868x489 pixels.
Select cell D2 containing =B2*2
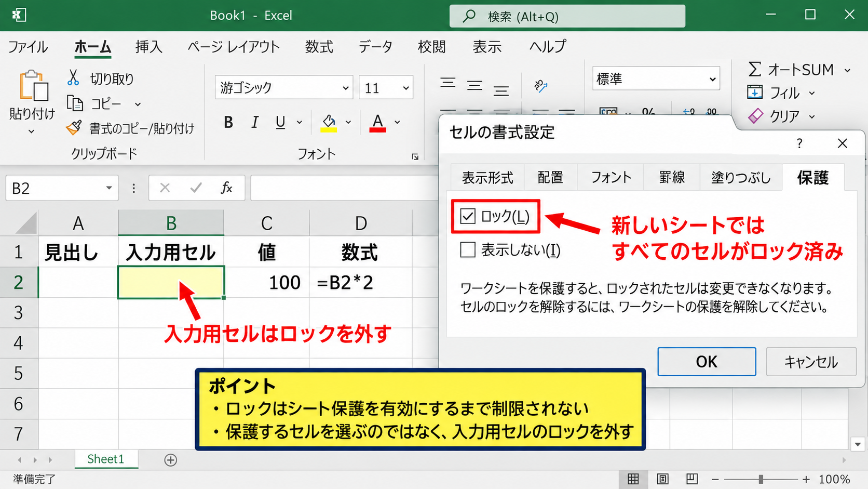(361, 283)
